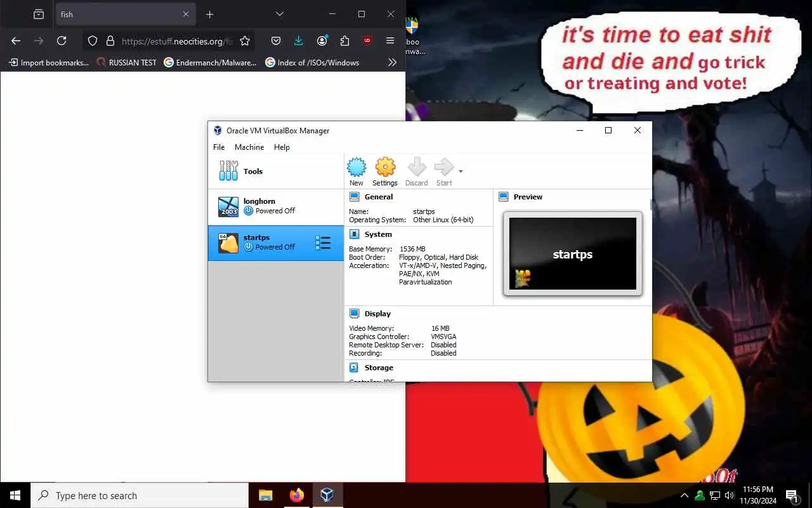Show site padlock information in Firefox
812x508 pixels.
[x=110, y=41]
